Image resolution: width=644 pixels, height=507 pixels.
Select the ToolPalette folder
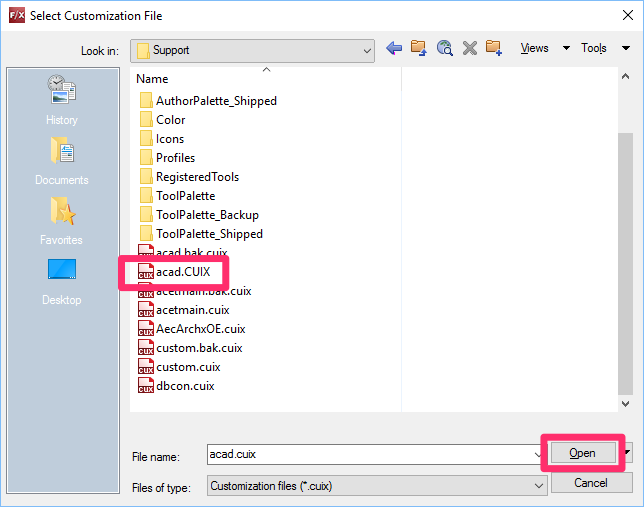[x=177, y=196]
